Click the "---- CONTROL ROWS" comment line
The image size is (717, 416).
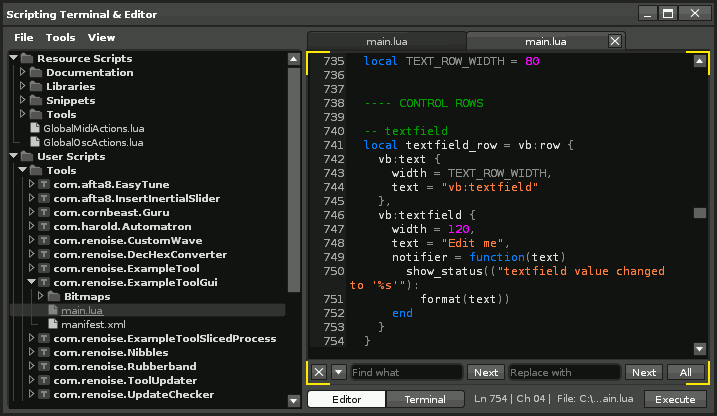point(423,103)
